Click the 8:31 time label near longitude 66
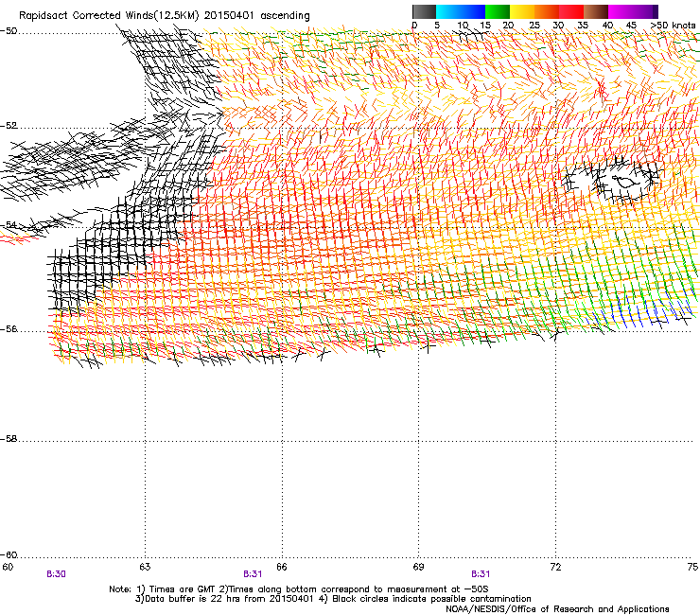 [x=253, y=574]
